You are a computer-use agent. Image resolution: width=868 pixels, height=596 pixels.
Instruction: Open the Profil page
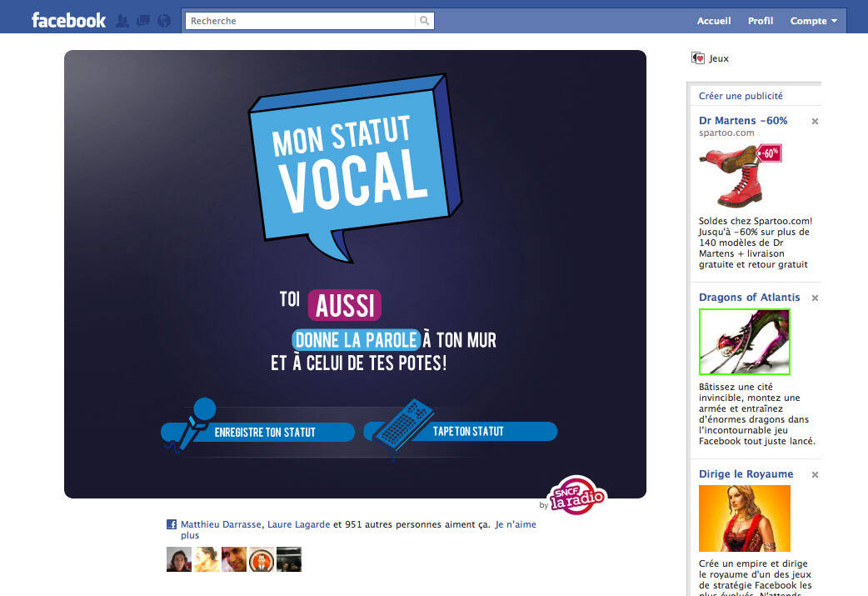pos(760,21)
